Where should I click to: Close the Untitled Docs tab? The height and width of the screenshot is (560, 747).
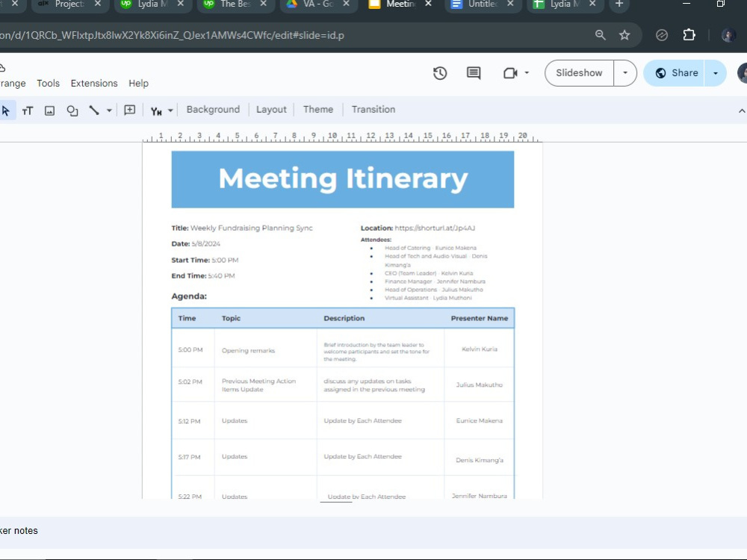pos(510,4)
